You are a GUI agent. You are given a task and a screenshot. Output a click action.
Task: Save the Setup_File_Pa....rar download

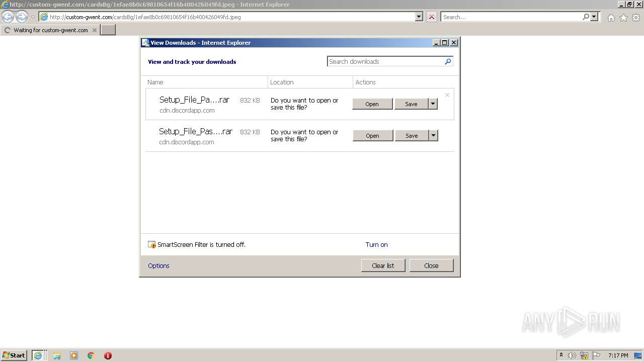(x=411, y=104)
